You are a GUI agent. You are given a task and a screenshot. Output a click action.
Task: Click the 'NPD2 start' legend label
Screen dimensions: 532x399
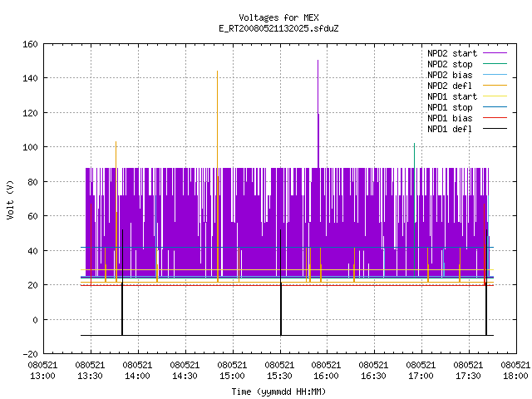[x=452, y=53]
